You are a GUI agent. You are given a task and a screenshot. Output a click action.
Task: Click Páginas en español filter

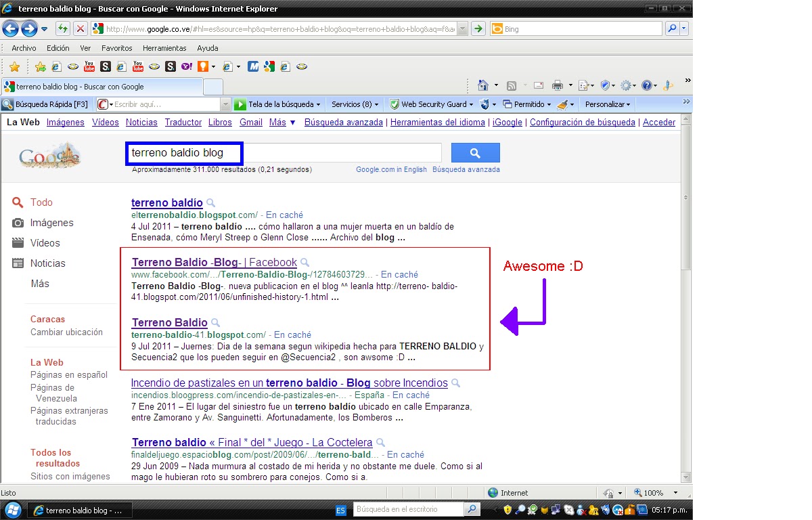tap(69, 374)
